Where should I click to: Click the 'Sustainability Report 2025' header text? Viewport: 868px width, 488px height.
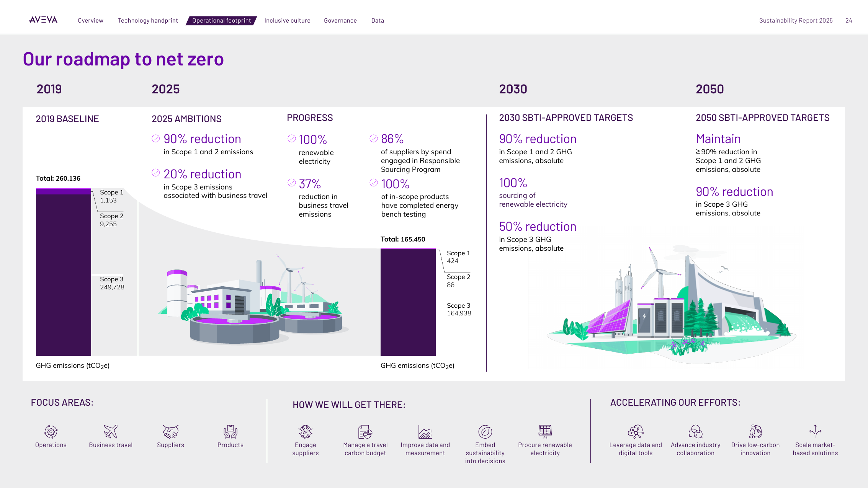[796, 21]
